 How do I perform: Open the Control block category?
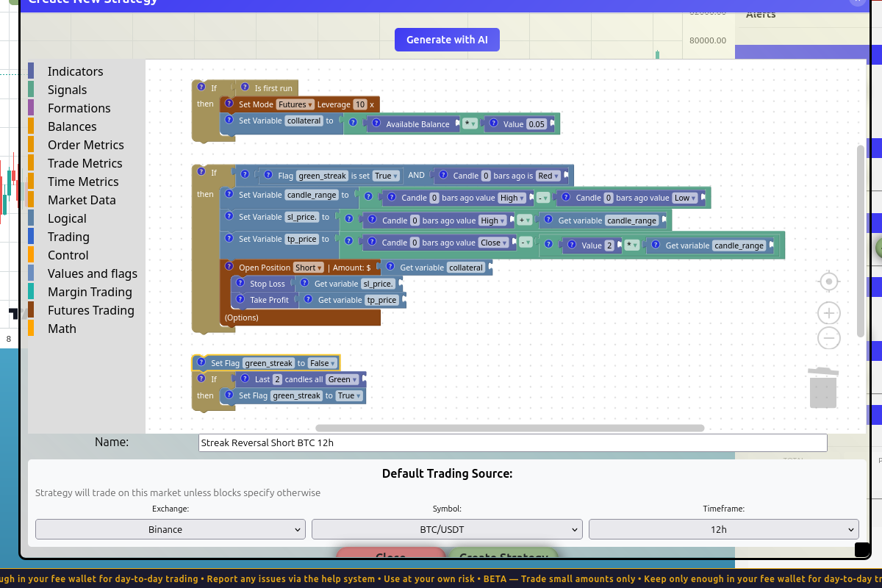click(x=68, y=255)
